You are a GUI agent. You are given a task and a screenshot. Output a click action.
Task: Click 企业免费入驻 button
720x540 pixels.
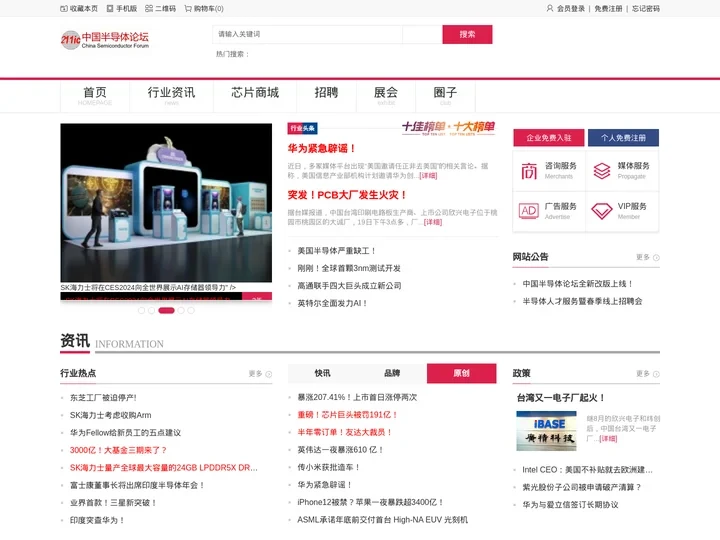click(549, 138)
